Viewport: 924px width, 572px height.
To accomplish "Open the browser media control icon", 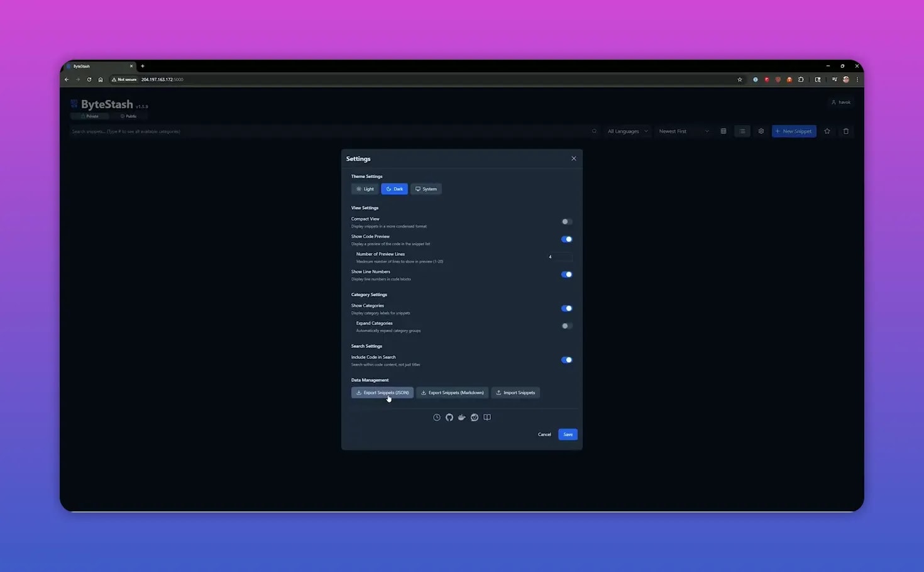I will click(x=834, y=80).
